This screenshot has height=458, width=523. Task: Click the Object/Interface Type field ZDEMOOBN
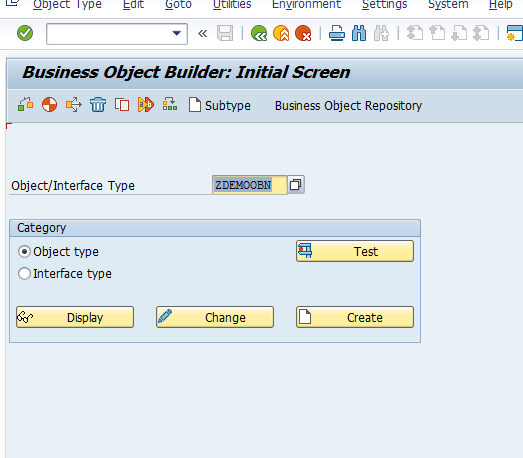pos(249,185)
